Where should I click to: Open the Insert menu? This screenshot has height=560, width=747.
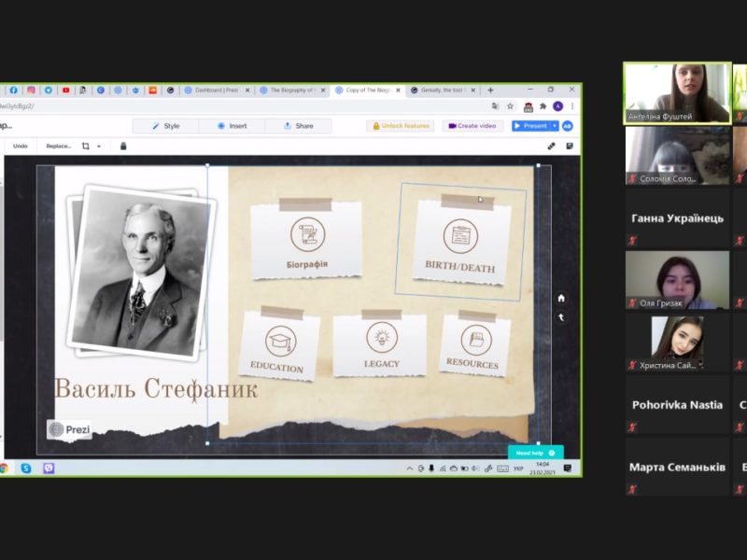point(232,126)
